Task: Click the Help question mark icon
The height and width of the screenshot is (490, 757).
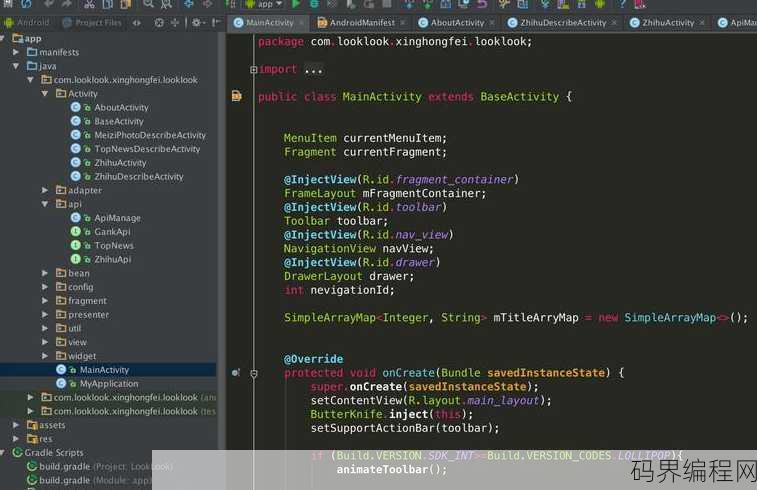Action: pos(622,4)
